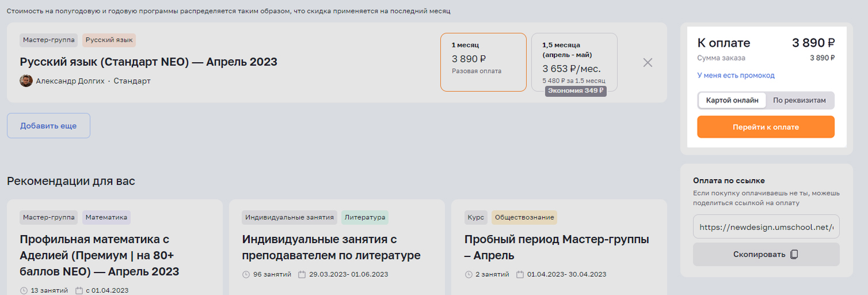Viewport: 868px width, 295px height.
Task: Click the Скопировать button
Action: click(766, 254)
